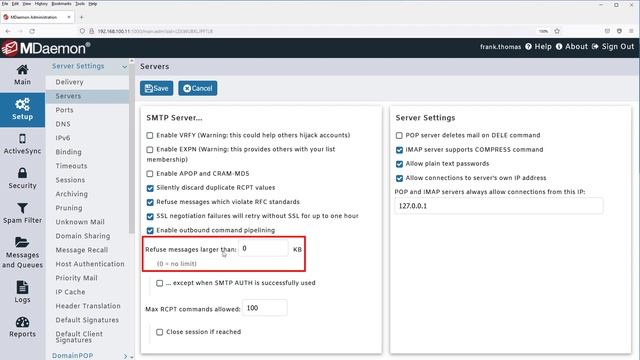
Task: Open Default Signatures settings page
Action: pyautogui.click(x=87, y=320)
